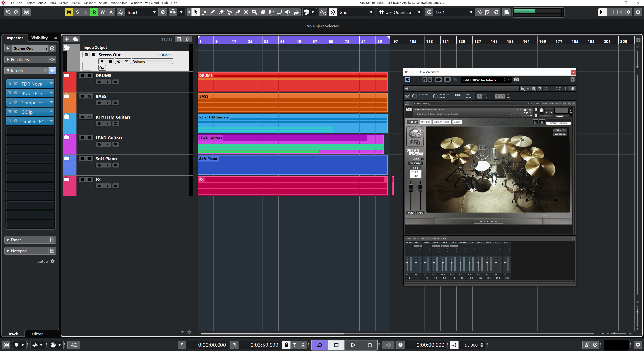Mute the DRUMS folder track
This screenshot has height=351, width=644.
pyautogui.click(x=82, y=75)
